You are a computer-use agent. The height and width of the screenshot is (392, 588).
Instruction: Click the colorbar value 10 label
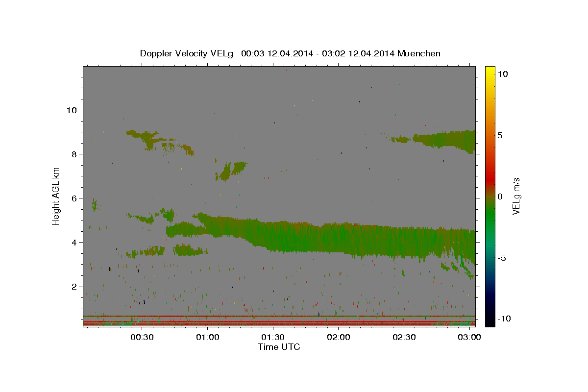[x=503, y=74]
